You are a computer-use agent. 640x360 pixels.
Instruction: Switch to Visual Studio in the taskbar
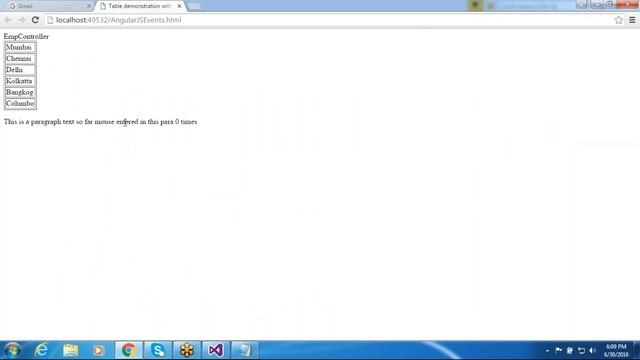pos(216,350)
